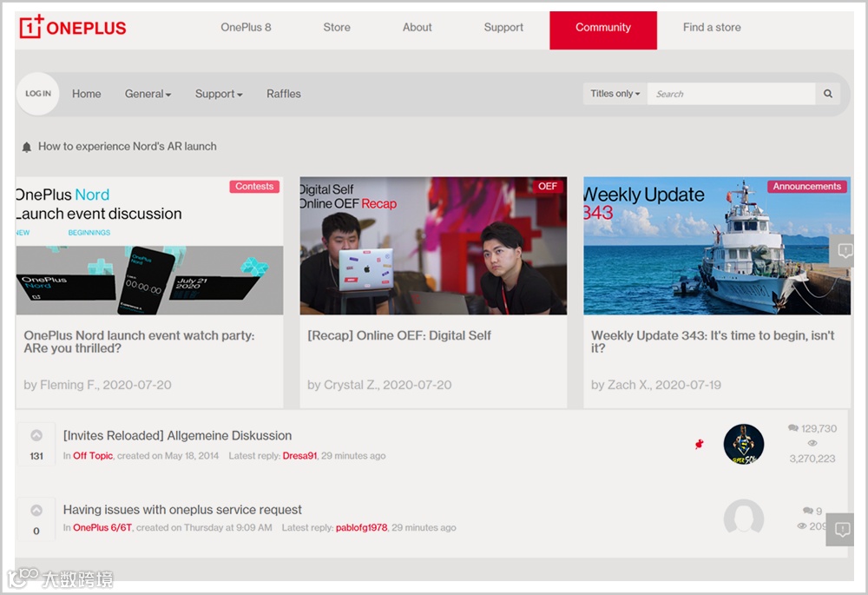Open Dresa91 user profile
Image resolution: width=868 pixels, height=595 pixels.
tap(299, 455)
